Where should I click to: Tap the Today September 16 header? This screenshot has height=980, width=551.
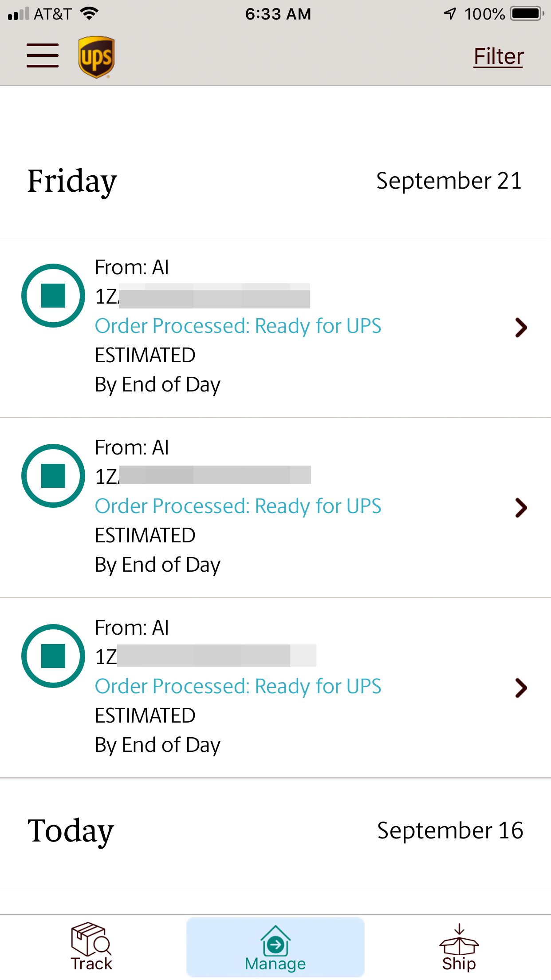pos(275,830)
